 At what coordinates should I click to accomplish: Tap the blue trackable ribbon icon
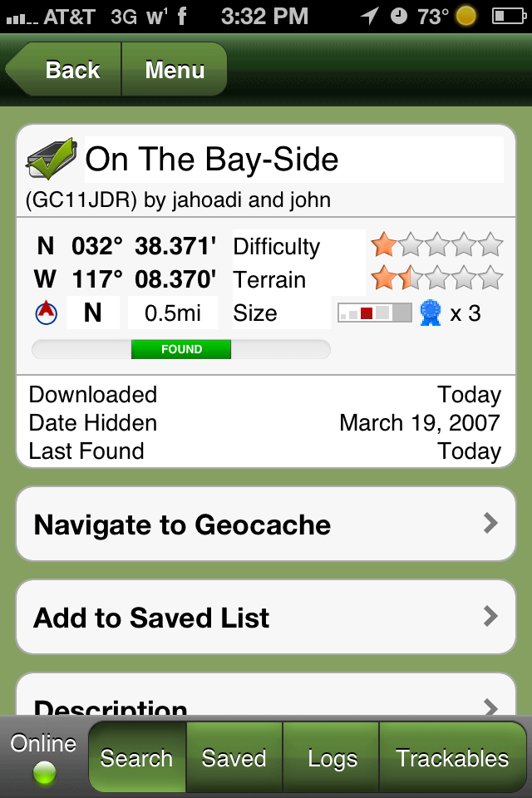point(430,313)
